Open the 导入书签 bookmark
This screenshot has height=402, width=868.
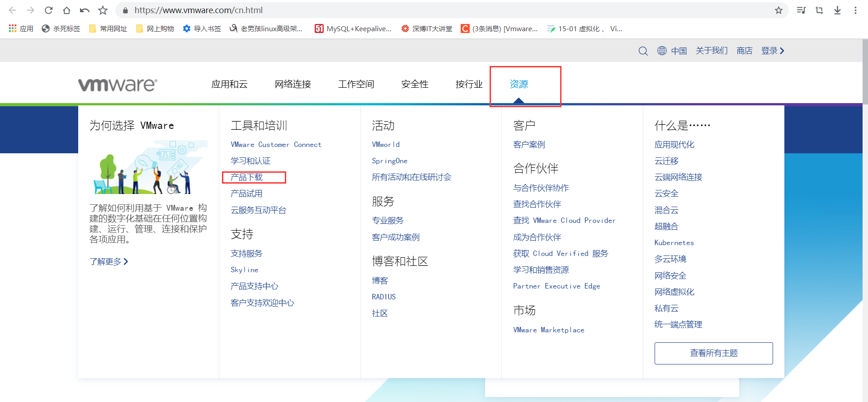202,28
